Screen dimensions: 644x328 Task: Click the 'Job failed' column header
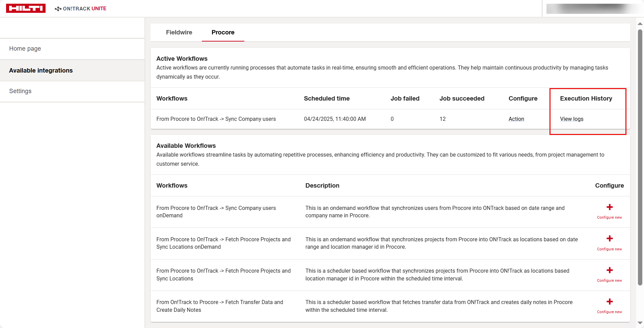pos(405,99)
